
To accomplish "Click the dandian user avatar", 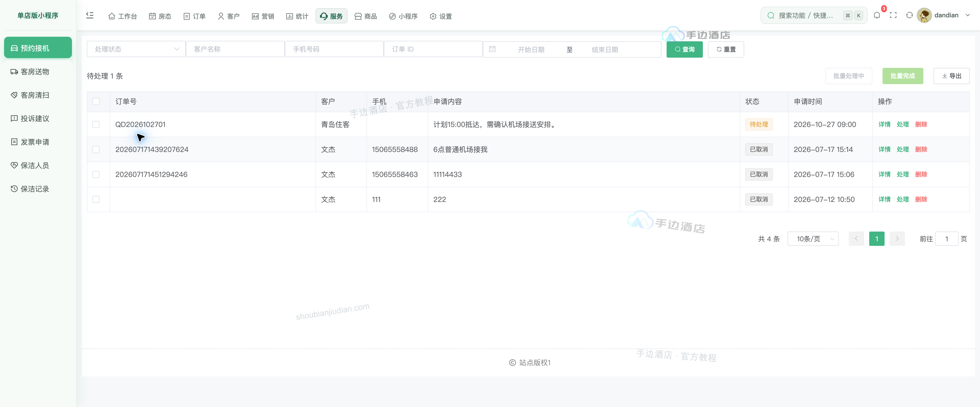I will click(x=924, y=15).
